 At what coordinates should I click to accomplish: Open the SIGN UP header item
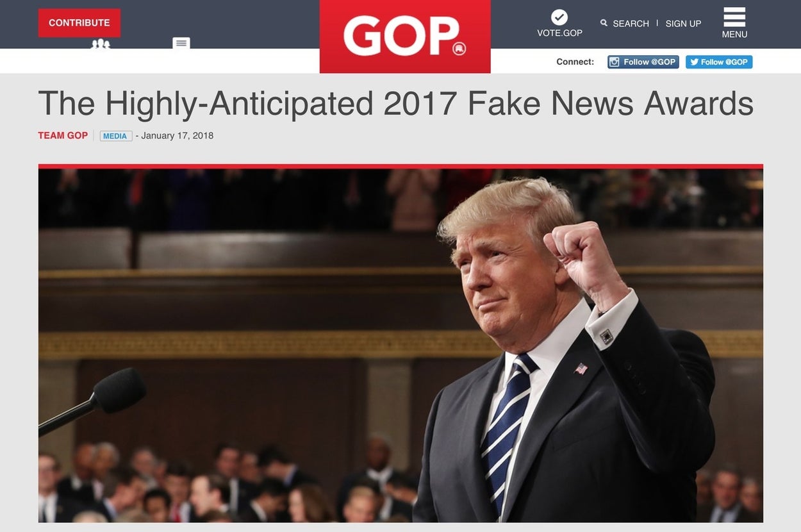(x=683, y=24)
